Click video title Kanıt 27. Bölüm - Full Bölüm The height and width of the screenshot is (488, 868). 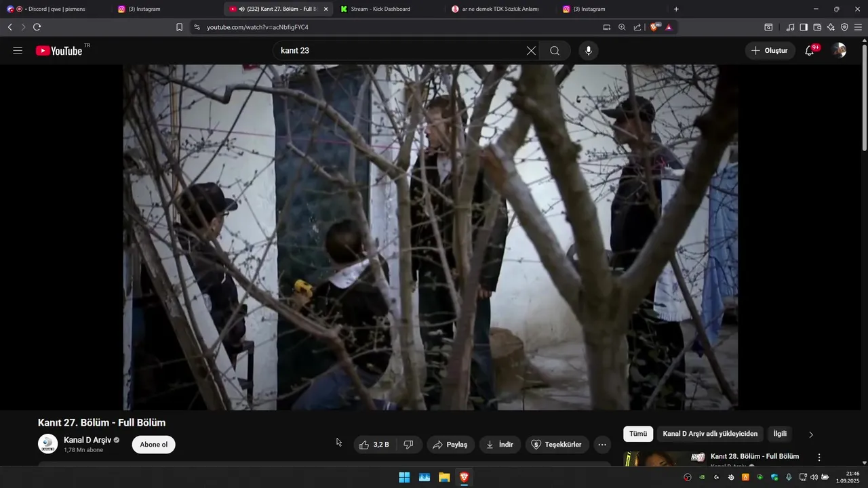click(102, 422)
